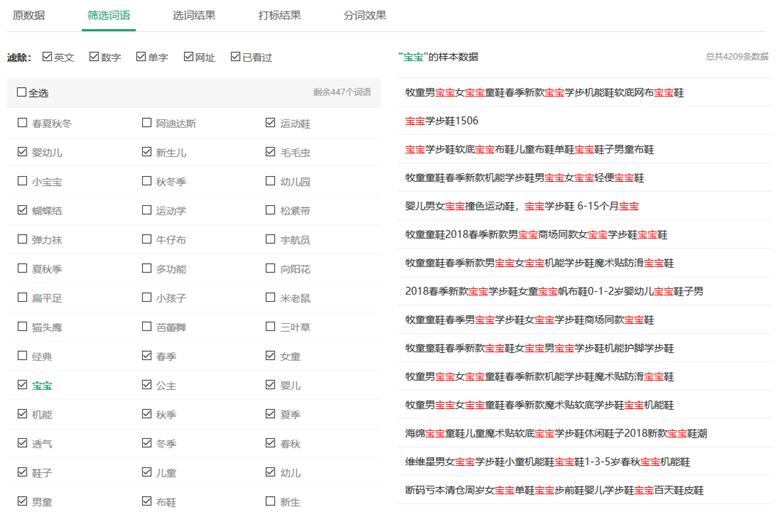The image size is (776, 512).
Task: Select the 筛选词语 tab
Action: coord(109,15)
